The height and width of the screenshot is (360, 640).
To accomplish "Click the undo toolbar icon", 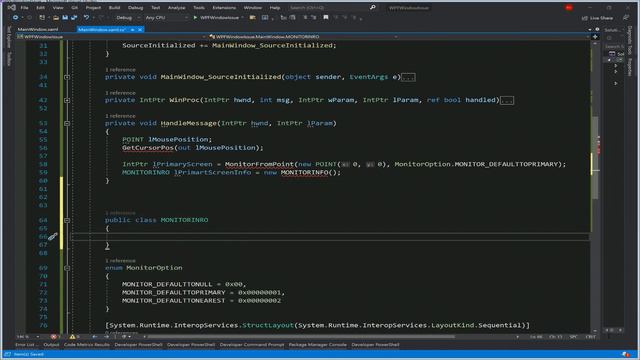I will pos(87,18).
